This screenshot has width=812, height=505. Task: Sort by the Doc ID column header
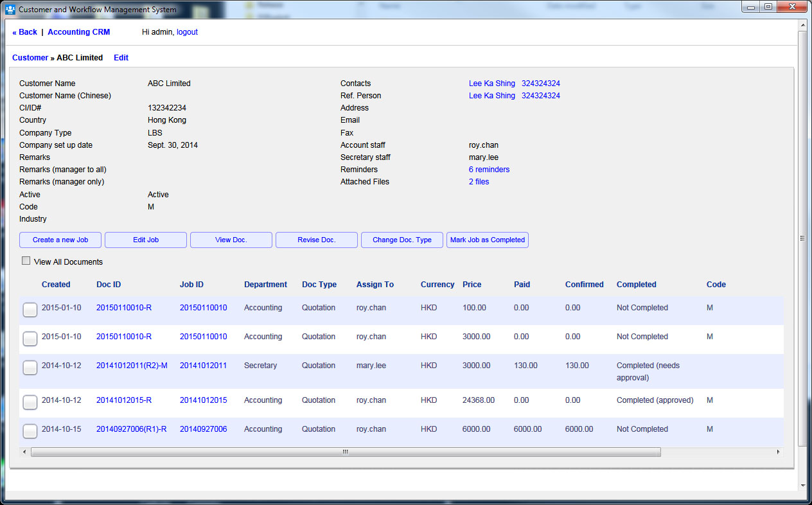pyautogui.click(x=109, y=285)
